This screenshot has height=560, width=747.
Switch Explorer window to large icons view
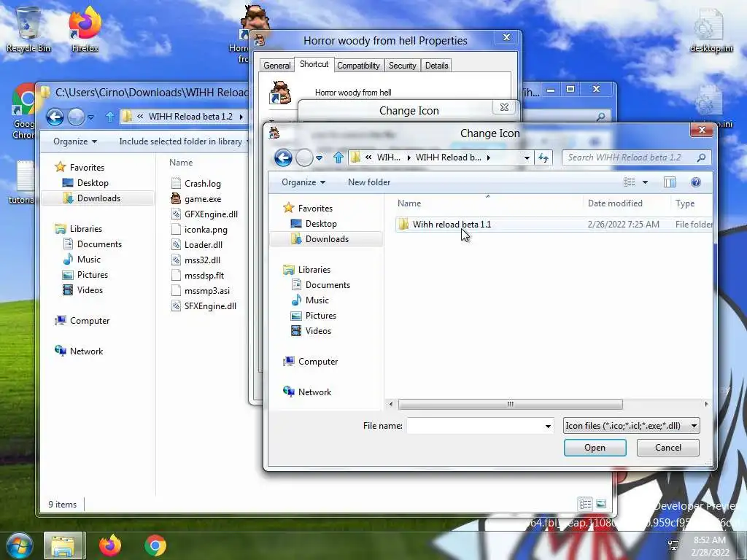(601, 504)
